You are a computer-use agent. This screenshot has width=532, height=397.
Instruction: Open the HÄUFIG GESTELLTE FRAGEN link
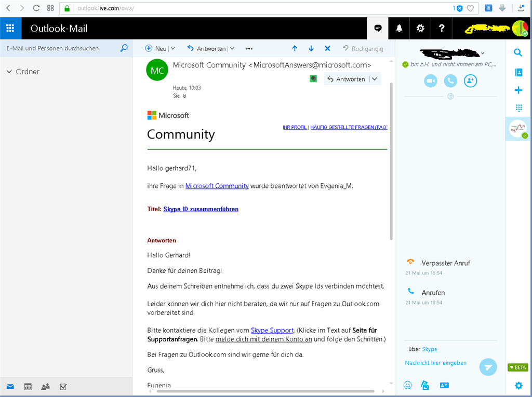pos(349,127)
